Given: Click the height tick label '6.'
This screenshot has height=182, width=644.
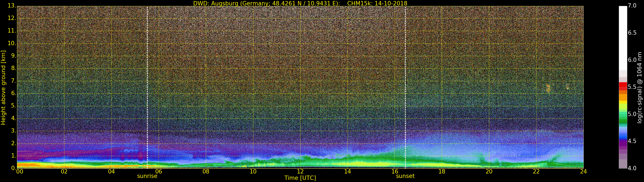Looking at the screenshot, I should click(14, 93).
